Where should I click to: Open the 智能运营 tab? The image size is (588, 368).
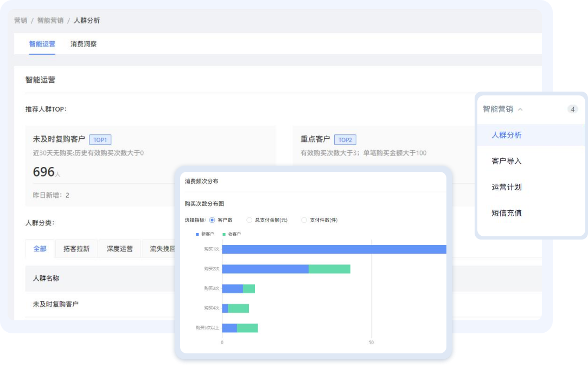[x=42, y=44]
